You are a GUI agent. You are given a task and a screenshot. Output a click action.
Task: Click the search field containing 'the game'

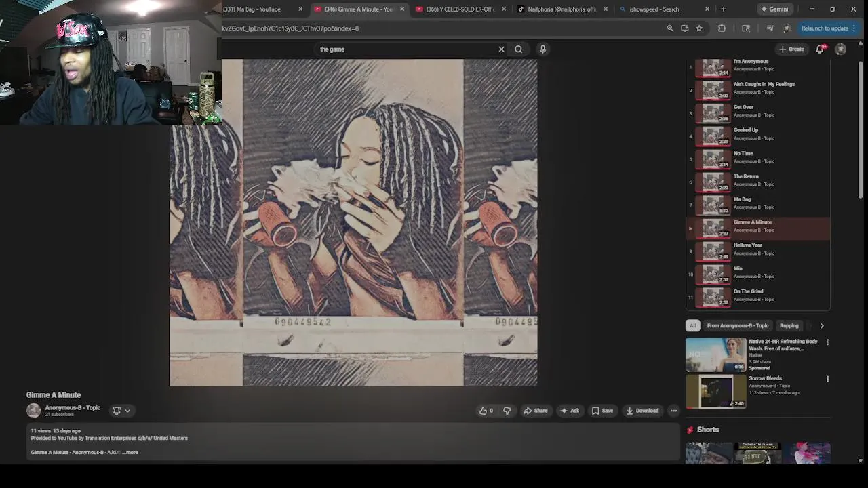pos(407,49)
